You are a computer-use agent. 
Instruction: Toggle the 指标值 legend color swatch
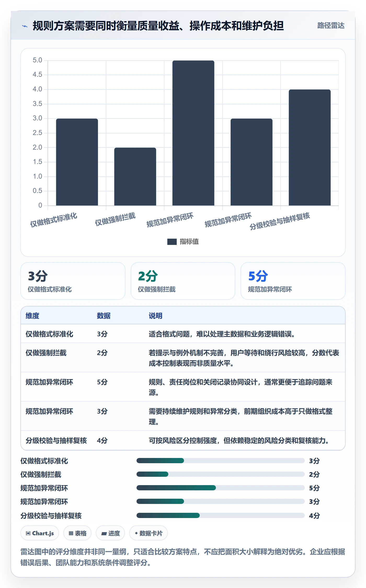pyautogui.click(x=172, y=242)
